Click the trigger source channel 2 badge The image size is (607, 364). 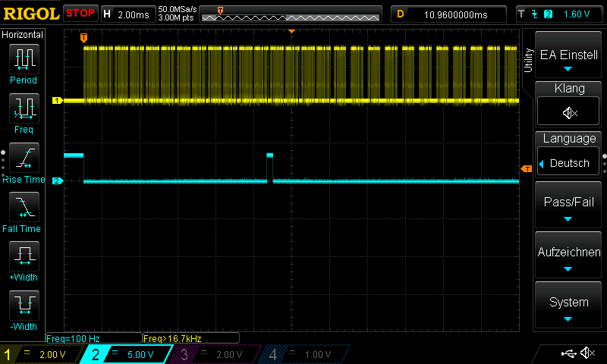click(x=548, y=14)
